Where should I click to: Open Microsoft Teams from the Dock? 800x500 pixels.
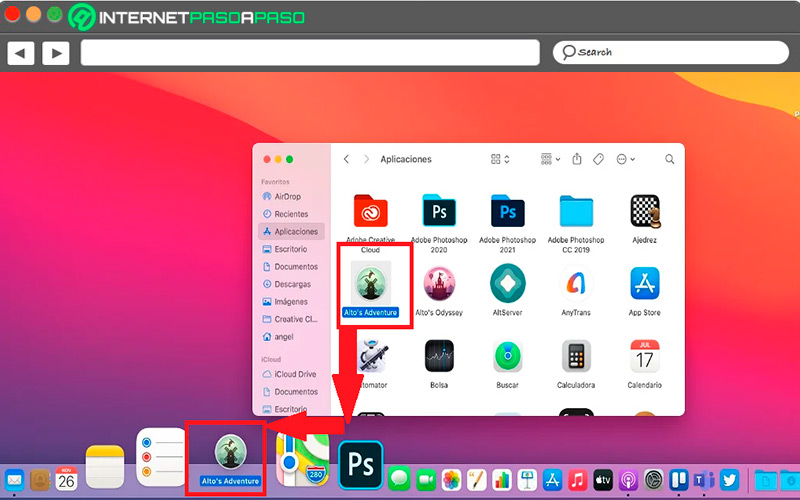704,480
